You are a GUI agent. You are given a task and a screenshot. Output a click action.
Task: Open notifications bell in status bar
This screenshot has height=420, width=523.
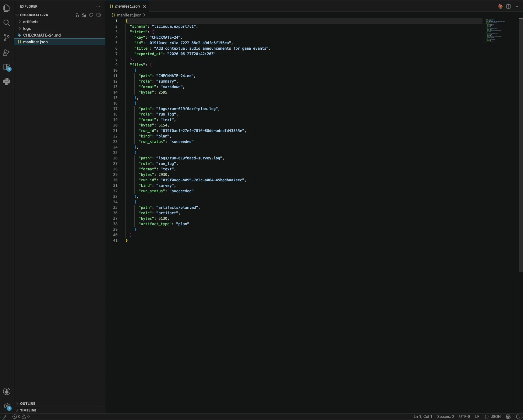pyautogui.click(x=518, y=417)
